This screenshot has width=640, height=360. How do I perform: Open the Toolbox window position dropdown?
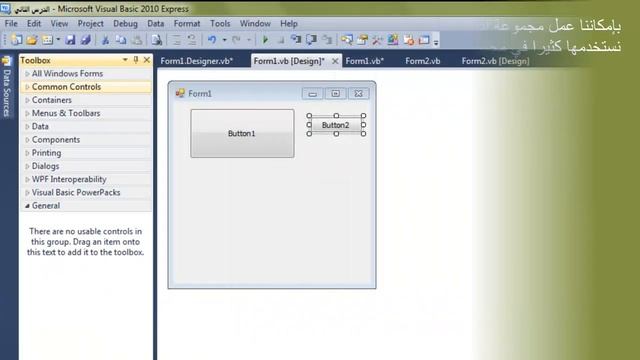125,60
